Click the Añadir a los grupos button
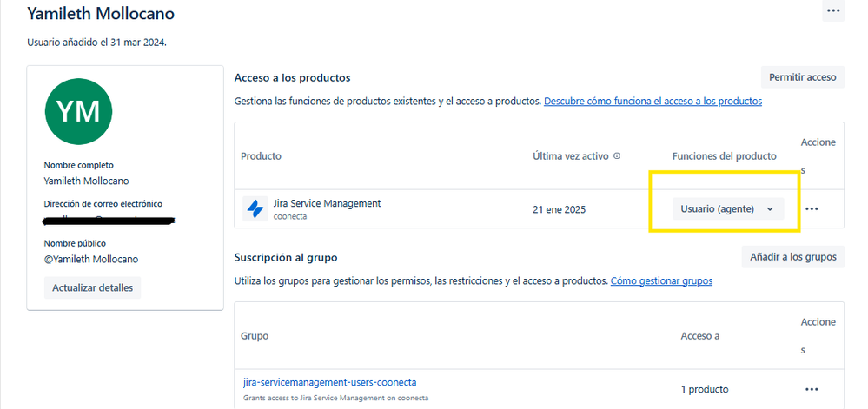868x409 pixels. pyautogui.click(x=792, y=257)
